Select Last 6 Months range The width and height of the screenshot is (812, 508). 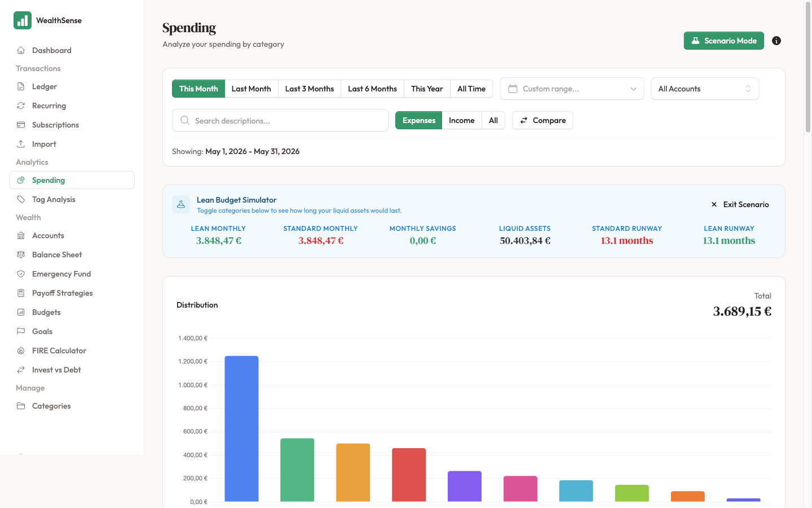373,89
